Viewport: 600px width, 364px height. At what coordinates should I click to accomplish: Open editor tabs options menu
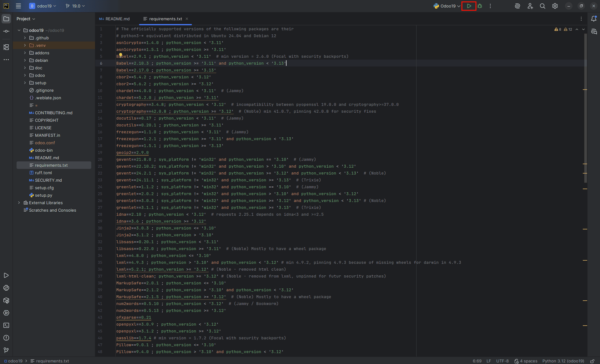581,19
